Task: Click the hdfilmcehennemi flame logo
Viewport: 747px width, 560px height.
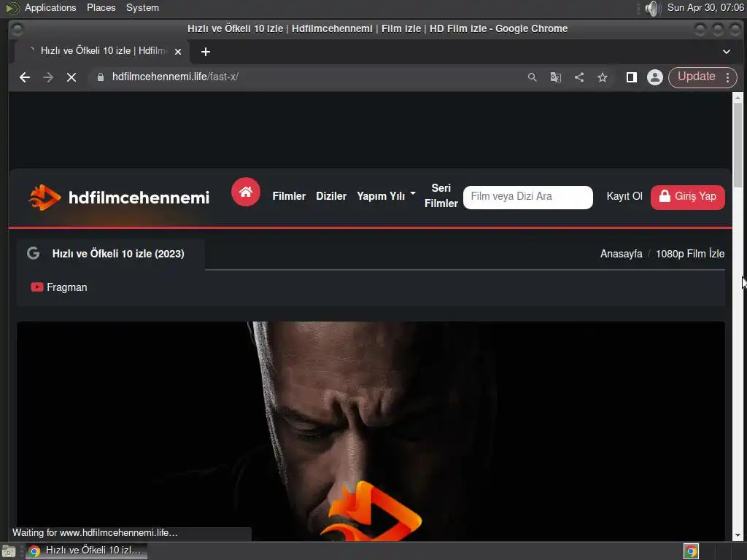Action: [44, 197]
